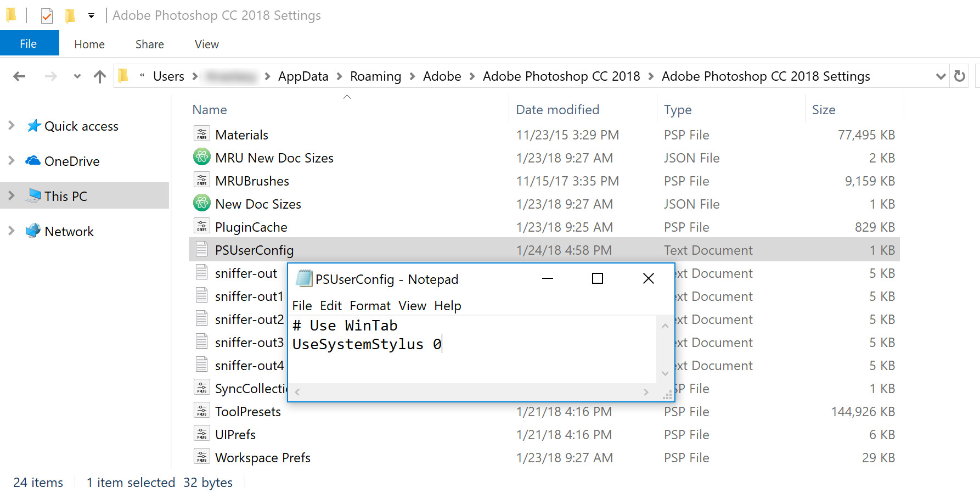Screen dimensions: 980x493
Task: Click the UIPrefs file icon
Action: click(x=202, y=434)
